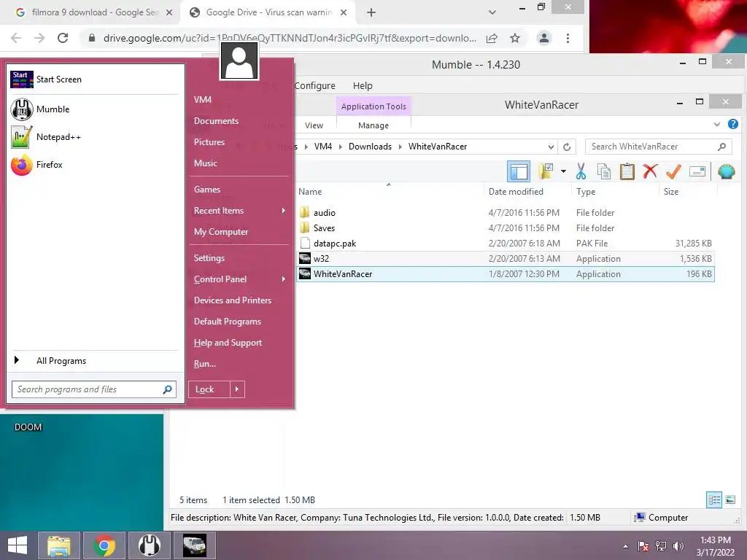The image size is (747, 560).
Task: Click the Rename toolbar icon
Action: tap(697, 171)
